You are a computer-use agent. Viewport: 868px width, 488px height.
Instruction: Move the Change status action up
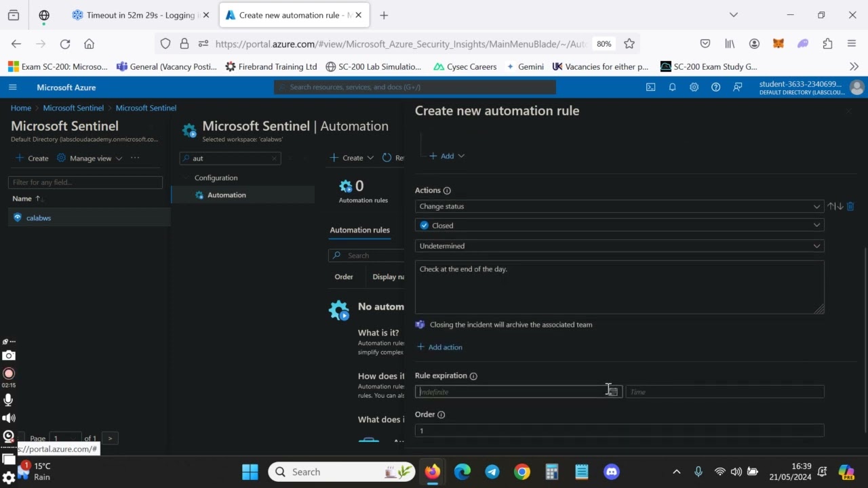831,206
